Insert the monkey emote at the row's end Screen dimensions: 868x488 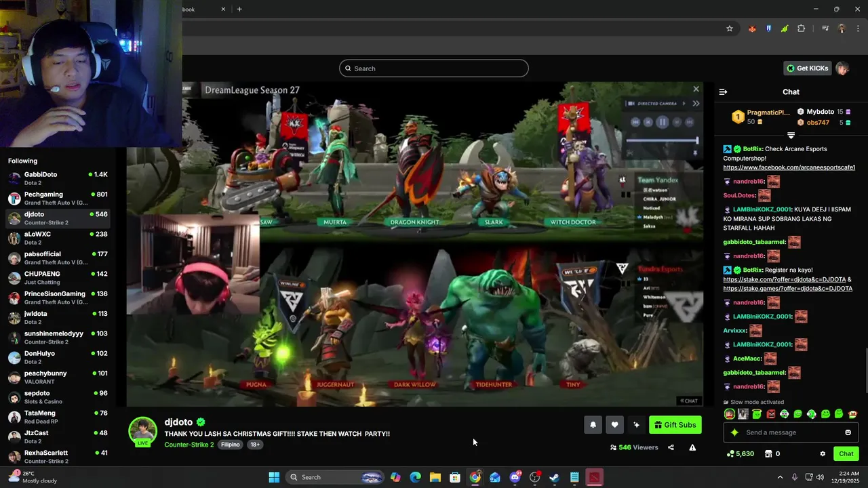tap(853, 414)
